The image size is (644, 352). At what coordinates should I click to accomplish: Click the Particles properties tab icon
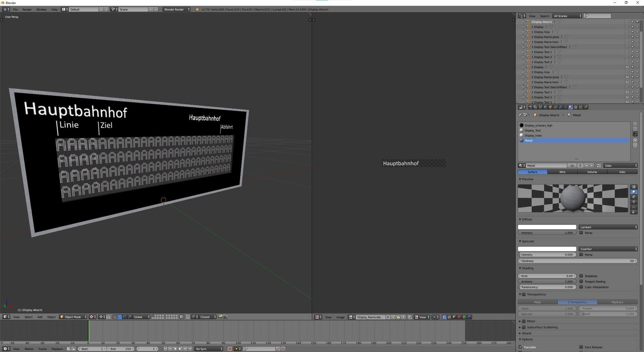point(581,107)
